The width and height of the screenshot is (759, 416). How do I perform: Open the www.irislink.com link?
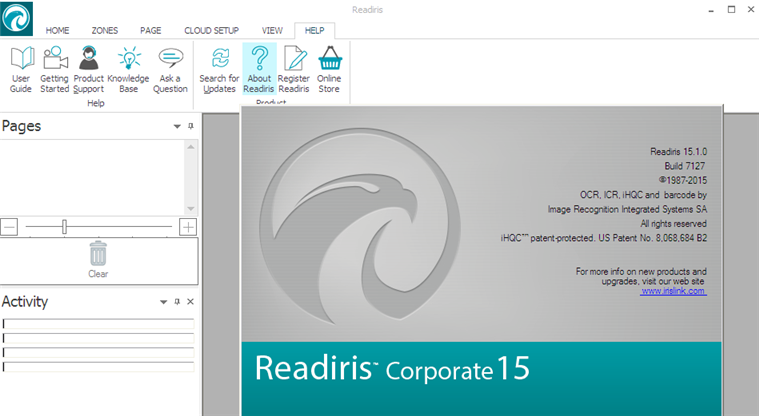[673, 291]
